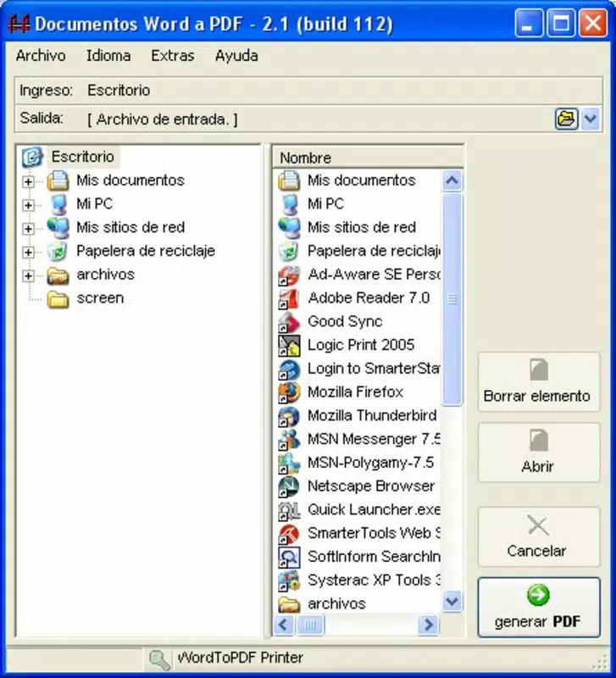Click the Cancelar button
Screen dimensions: 616x678
tap(539, 536)
